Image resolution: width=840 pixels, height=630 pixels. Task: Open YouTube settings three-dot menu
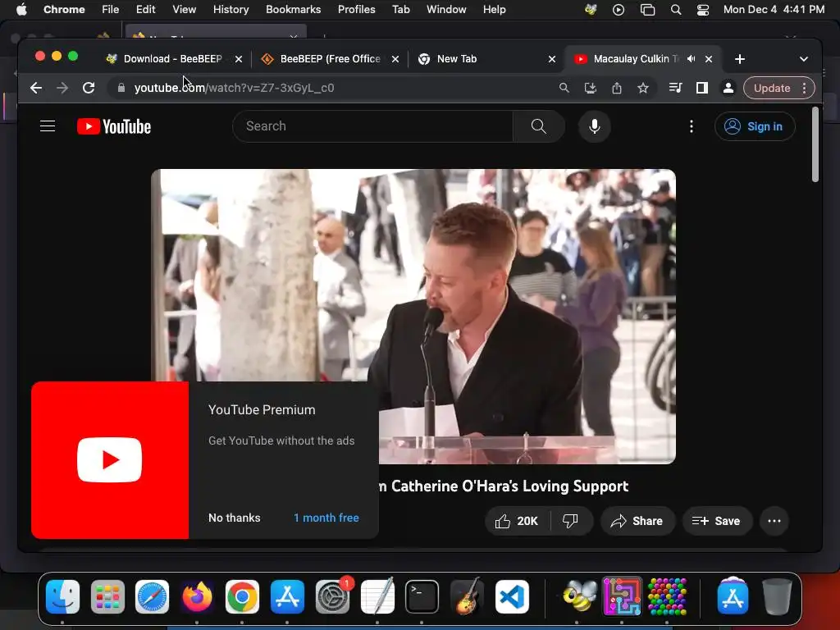pyautogui.click(x=691, y=126)
